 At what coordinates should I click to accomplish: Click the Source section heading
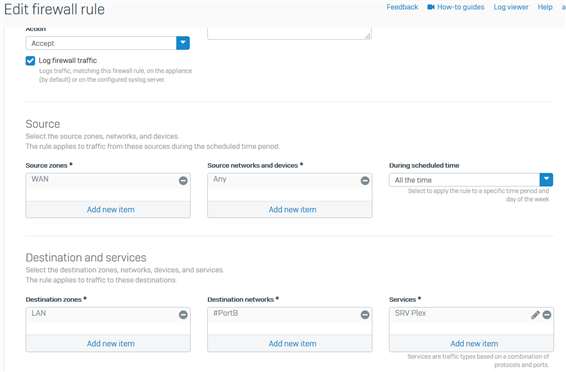(x=43, y=124)
